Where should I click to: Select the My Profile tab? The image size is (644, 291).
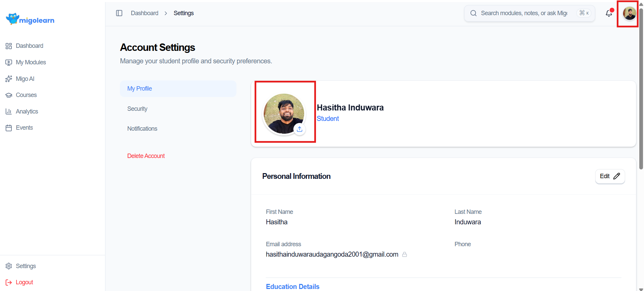(139, 89)
